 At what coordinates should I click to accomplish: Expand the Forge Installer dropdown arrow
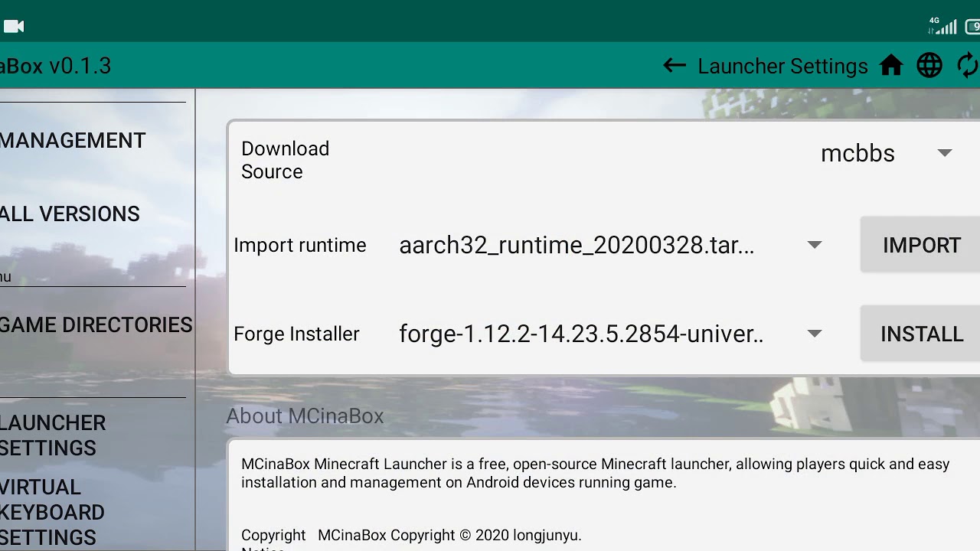tap(815, 334)
